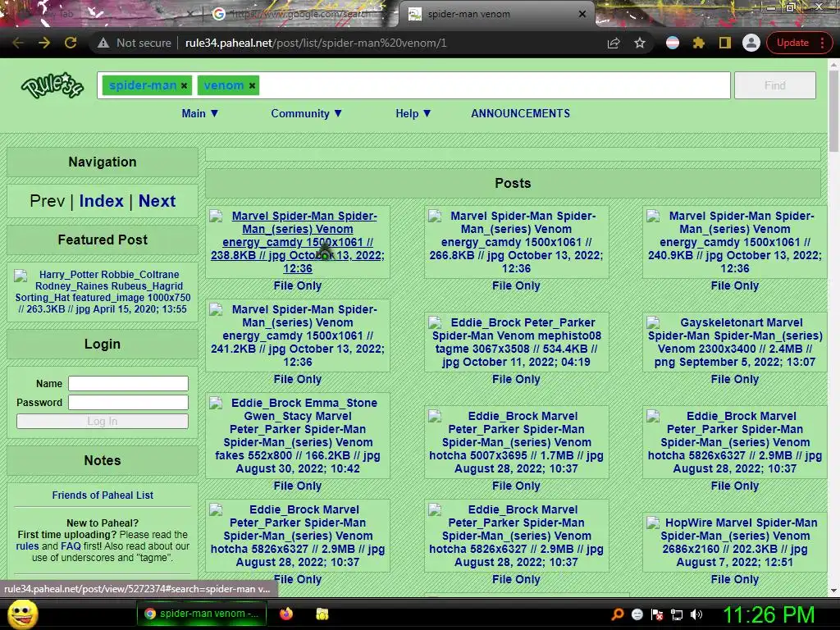840x630 pixels.
Task: Click the browser forward arrow
Action: (x=44, y=43)
